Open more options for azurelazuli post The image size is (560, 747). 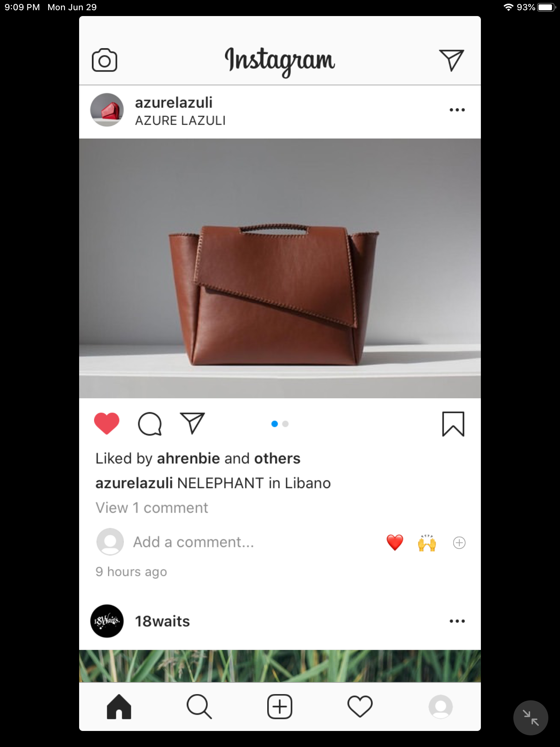(x=457, y=110)
